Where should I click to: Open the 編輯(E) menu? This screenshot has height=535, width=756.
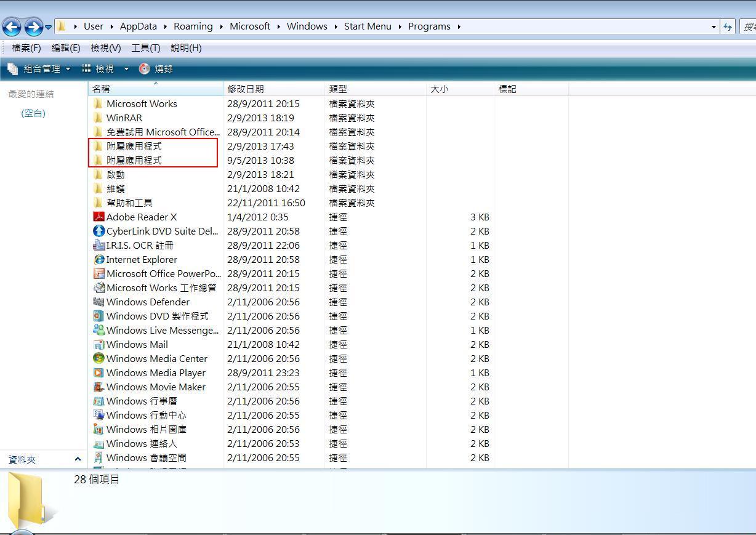click(66, 47)
